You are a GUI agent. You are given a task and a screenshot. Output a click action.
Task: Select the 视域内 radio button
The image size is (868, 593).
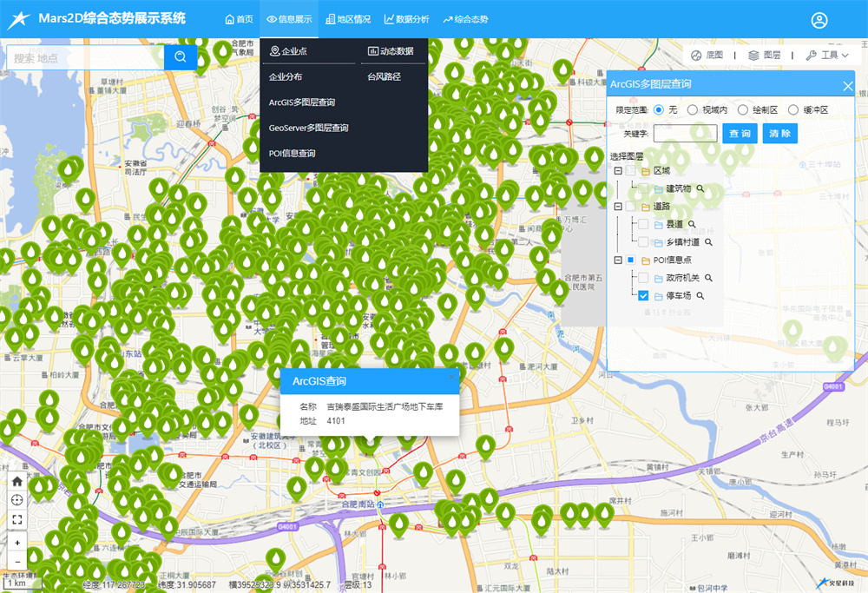(x=692, y=109)
